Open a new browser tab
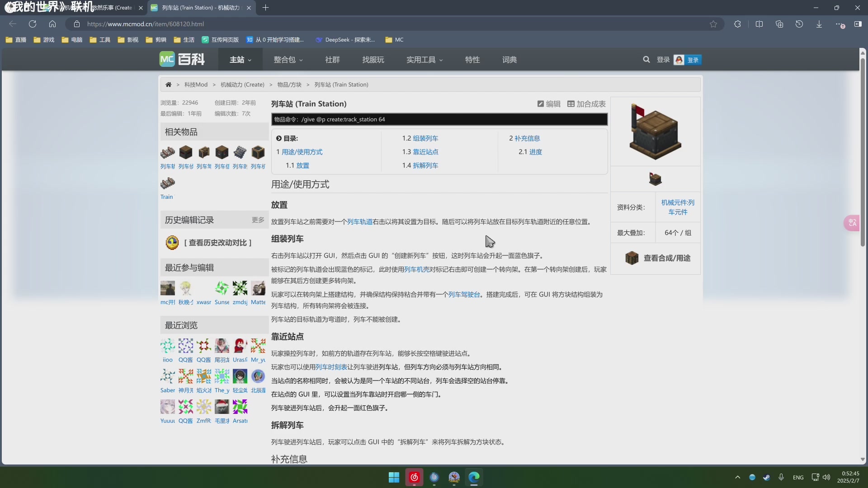 click(x=265, y=8)
